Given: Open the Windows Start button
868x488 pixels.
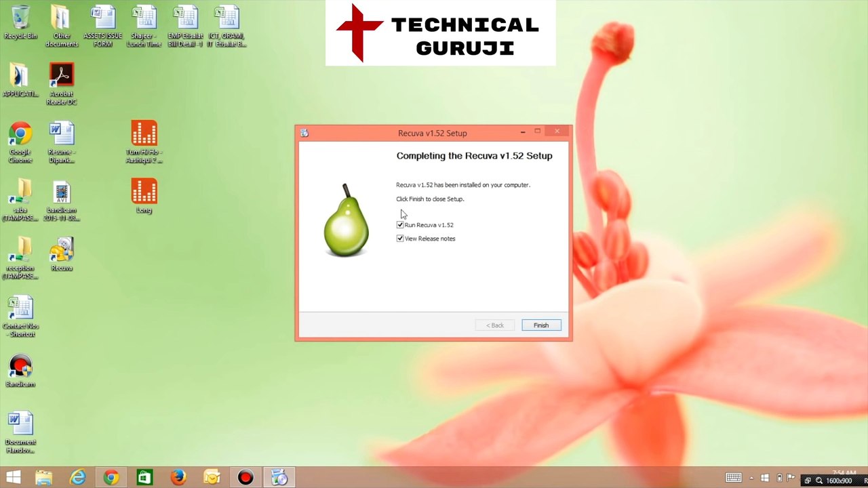Looking at the screenshot, I should 13,478.
